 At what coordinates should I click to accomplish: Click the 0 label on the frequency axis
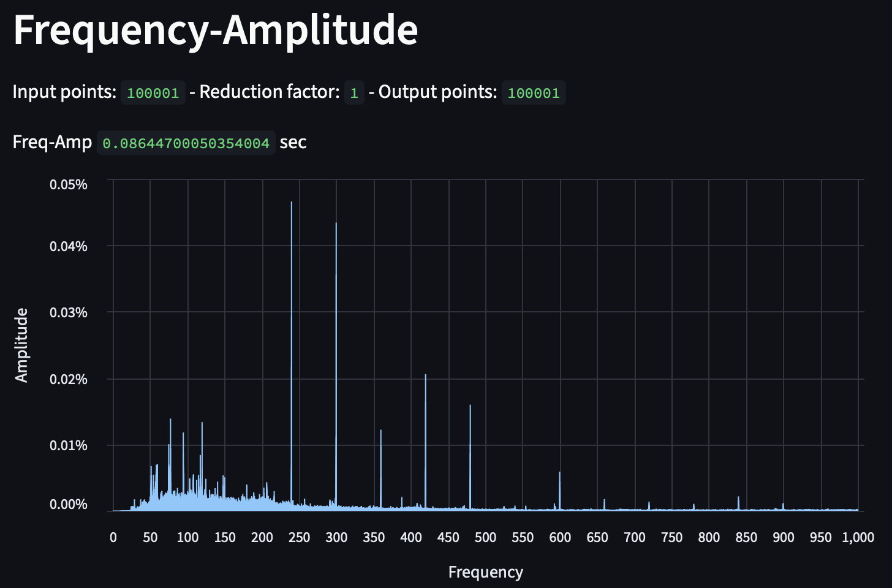coord(113,537)
